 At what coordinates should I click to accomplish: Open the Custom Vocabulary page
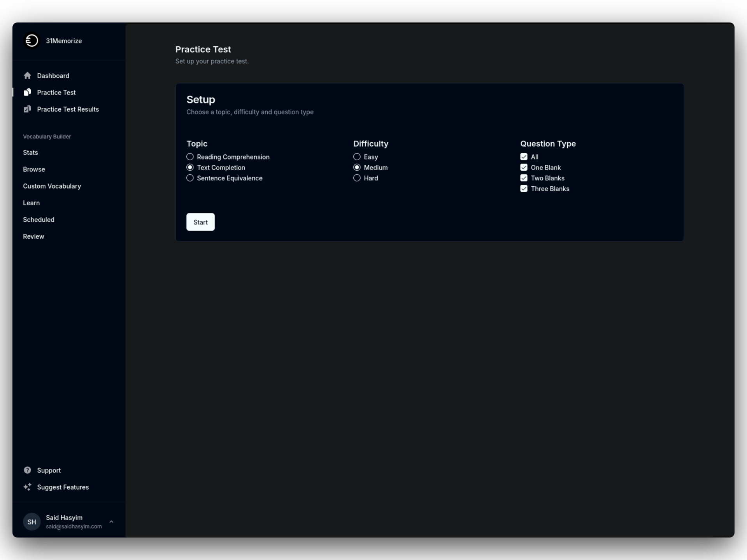coord(52,186)
